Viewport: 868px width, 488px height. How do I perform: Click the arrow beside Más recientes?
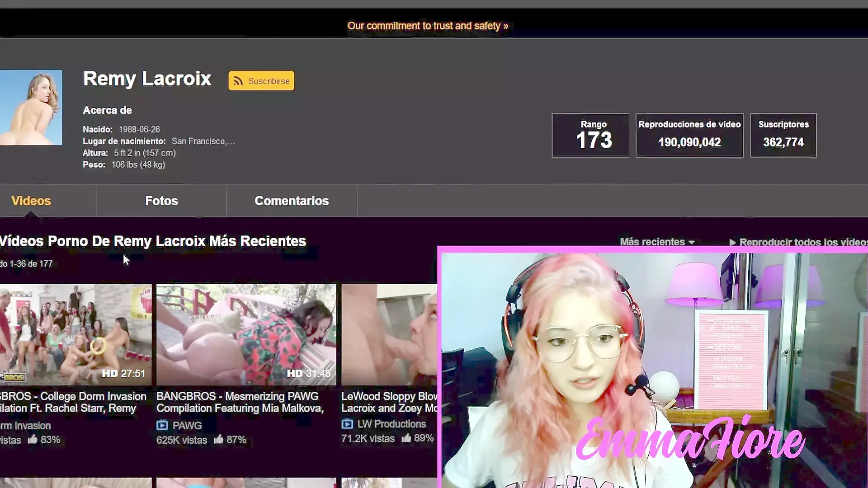[x=692, y=243]
